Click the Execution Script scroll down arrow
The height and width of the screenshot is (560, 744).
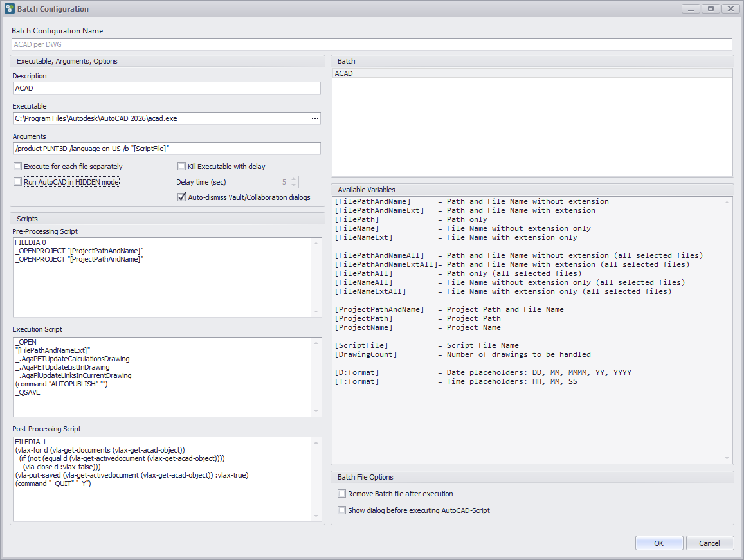click(316, 411)
